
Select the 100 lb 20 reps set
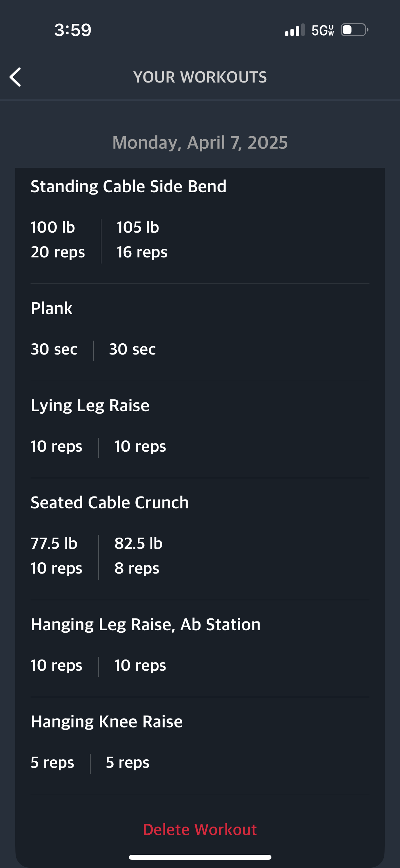coord(58,240)
